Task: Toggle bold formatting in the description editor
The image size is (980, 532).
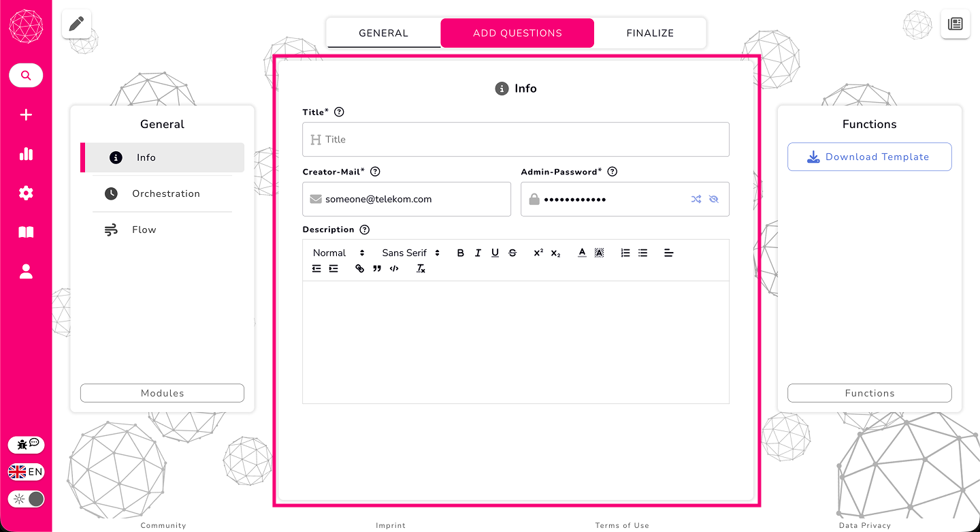Action: point(460,253)
